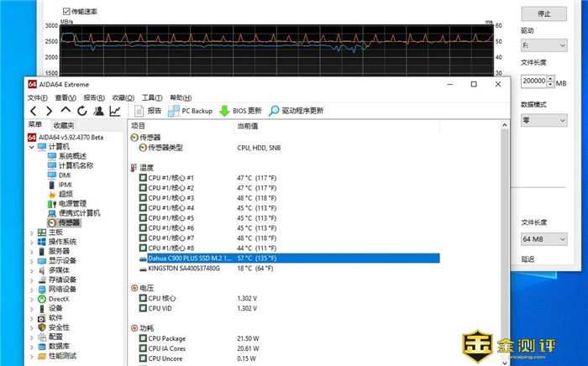
Task: Select the KINGSTON SA400S37480G temperature row
Action: coord(183,269)
